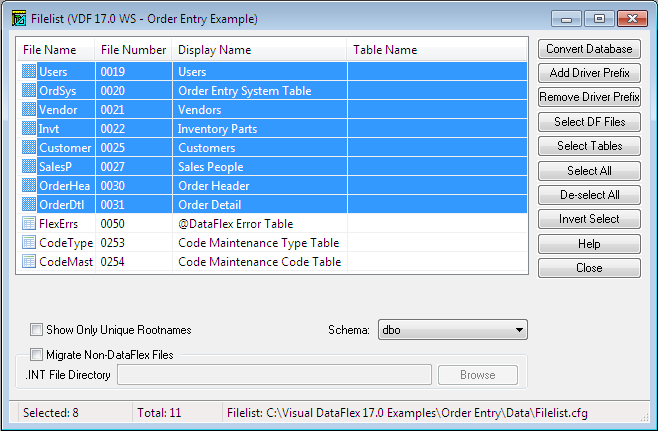Screen dimensions: 658x431
Task: Click the .INT File Directory field
Action: (x=274, y=375)
